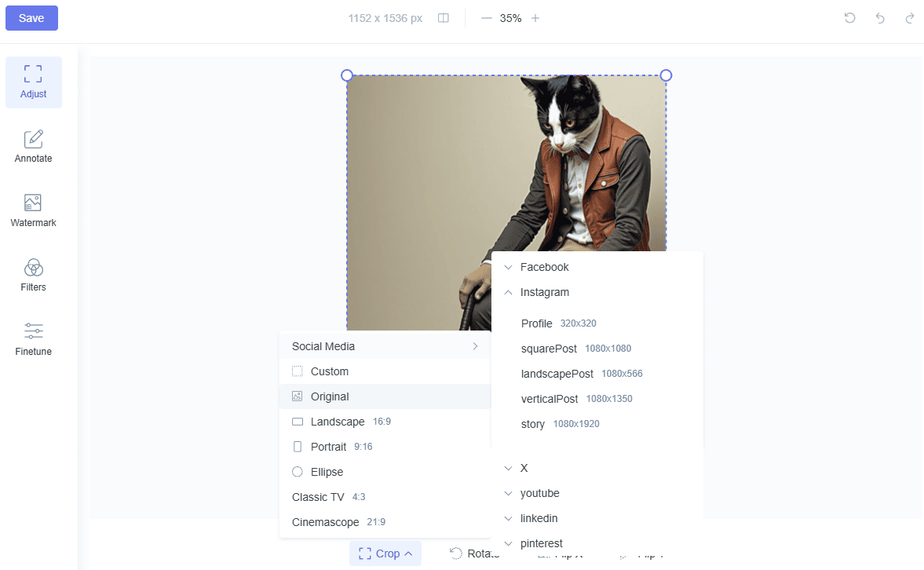Screen dimensions: 924x570
Task: Expand the pinterest presets group
Action: [x=597, y=543]
